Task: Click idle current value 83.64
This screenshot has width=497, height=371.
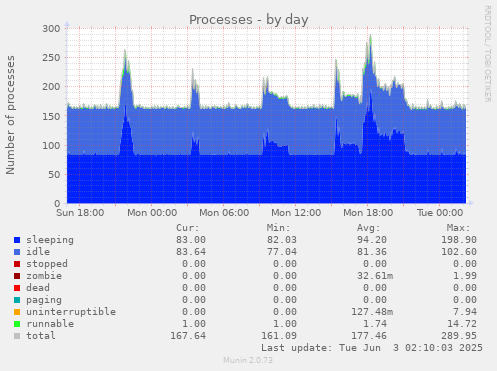Action: click(191, 252)
